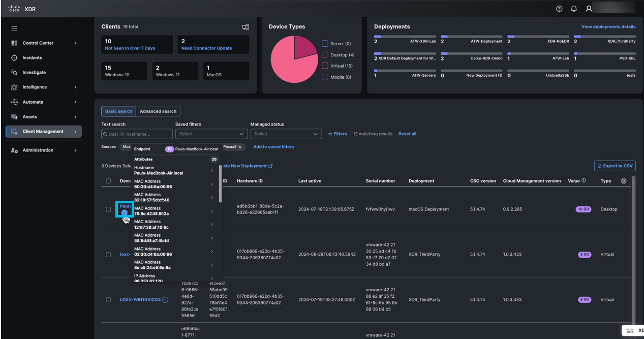
Task: Click View deployments details link
Action: [608, 27]
